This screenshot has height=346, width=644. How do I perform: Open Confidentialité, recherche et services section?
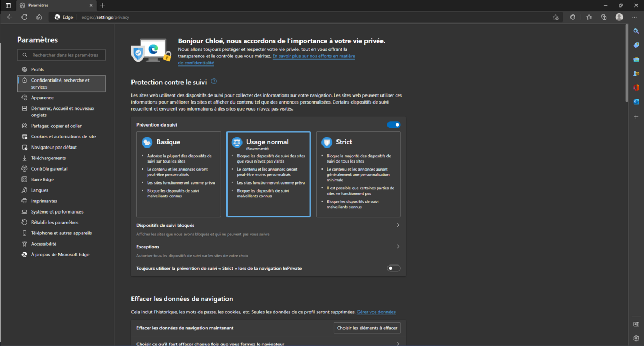coord(61,83)
